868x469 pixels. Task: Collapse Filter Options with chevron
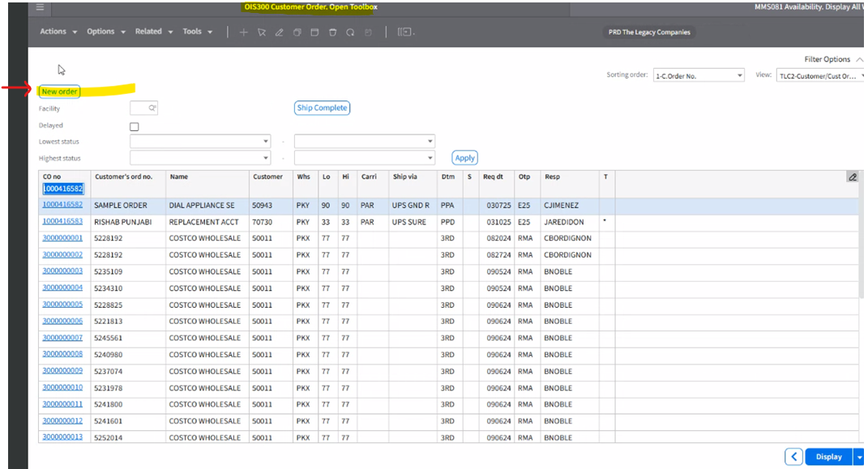click(x=859, y=59)
